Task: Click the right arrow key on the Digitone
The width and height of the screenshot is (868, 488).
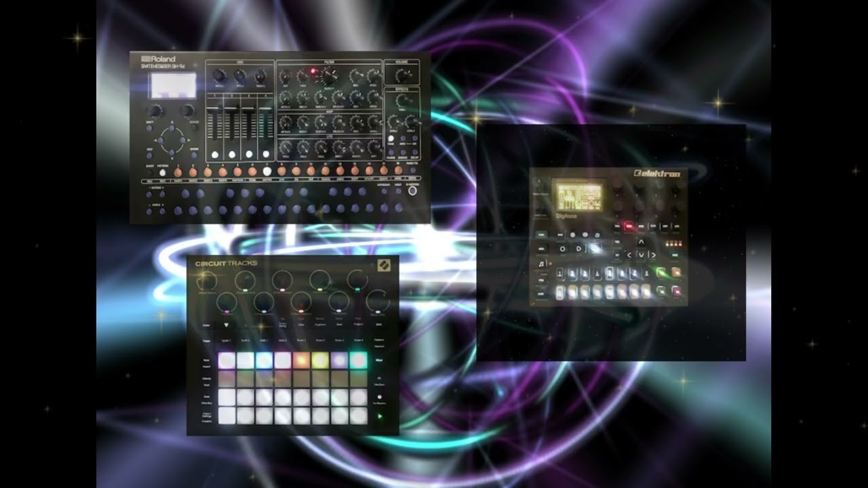Action: click(x=652, y=256)
